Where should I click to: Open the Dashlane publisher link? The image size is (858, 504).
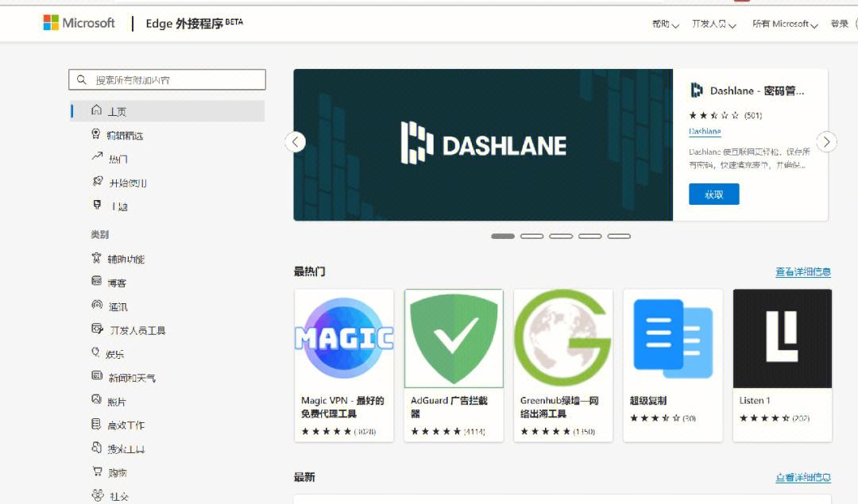click(705, 131)
